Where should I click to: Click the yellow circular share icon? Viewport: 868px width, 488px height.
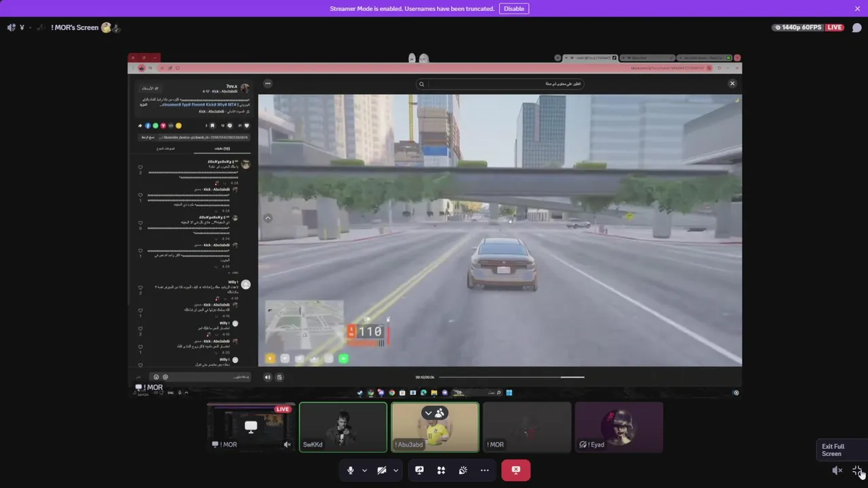178,125
